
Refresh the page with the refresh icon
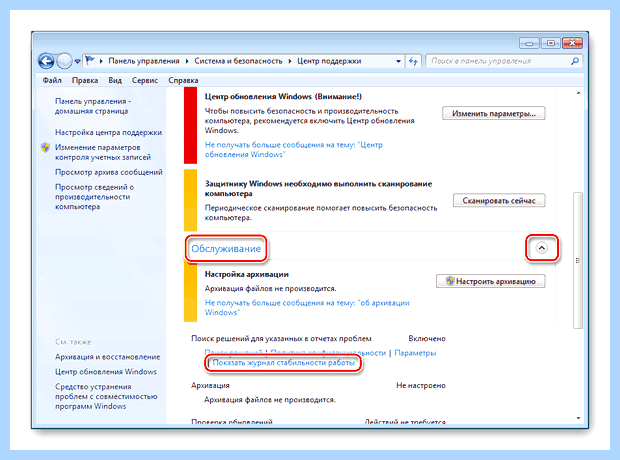[413, 61]
